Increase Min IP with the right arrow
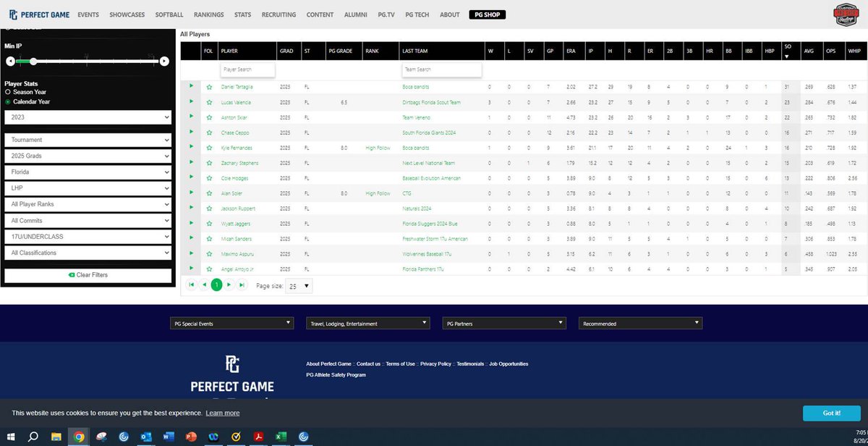 [x=164, y=61]
